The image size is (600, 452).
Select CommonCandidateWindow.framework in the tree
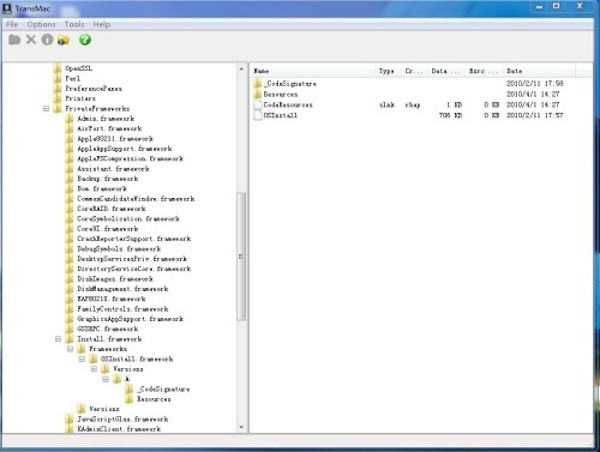[136, 199]
